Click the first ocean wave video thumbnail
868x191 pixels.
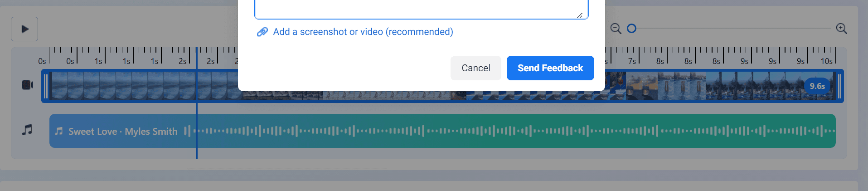pyautogui.click(x=59, y=86)
